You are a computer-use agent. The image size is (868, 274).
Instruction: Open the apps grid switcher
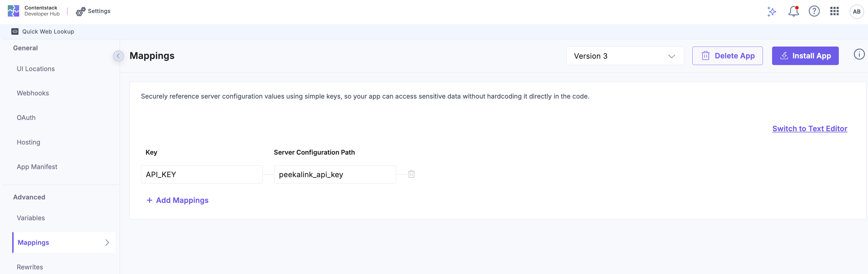tap(834, 12)
